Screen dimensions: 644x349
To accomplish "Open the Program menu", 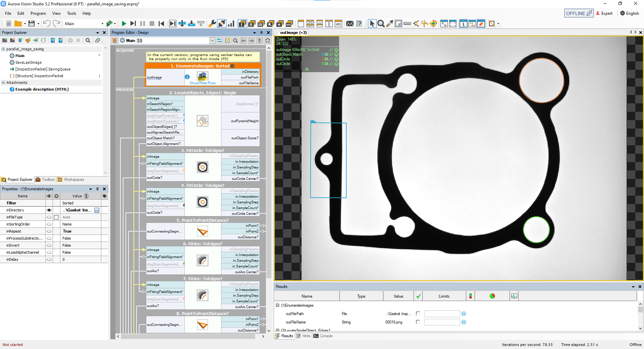I will [x=38, y=13].
